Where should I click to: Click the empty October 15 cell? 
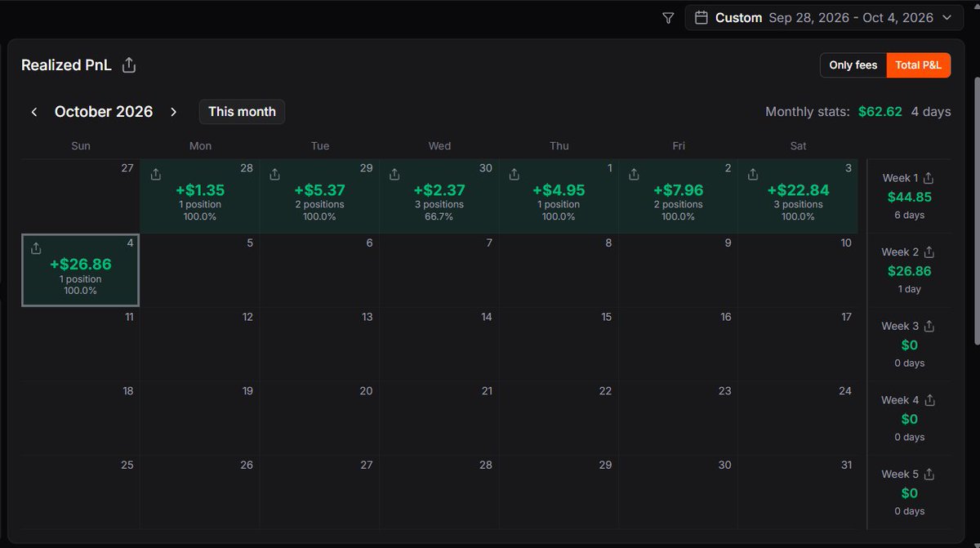(559, 344)
